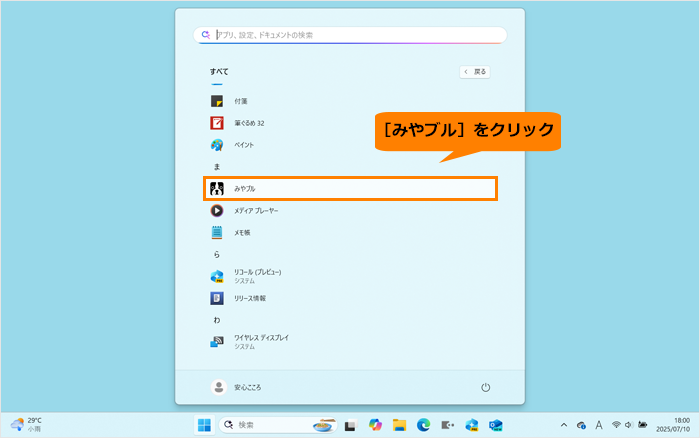Open リコール (プレビュー) icon
The image size is (700, 438).
point(217,276)
